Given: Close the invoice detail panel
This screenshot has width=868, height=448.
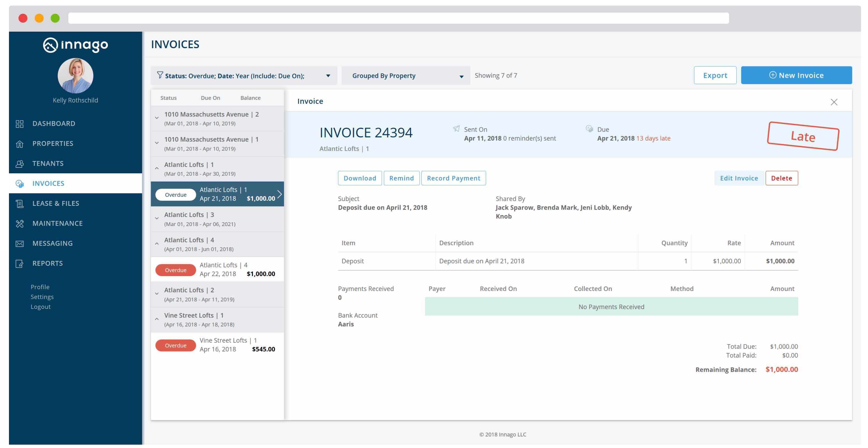Looking at the screenshot, I should click(x=834, y=102).
